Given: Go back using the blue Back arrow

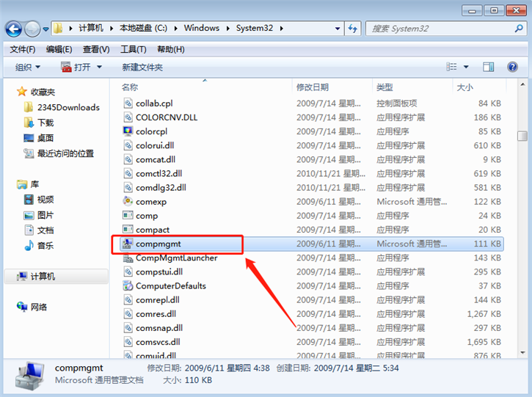Looking at the screenshot, I should (13, 29).
